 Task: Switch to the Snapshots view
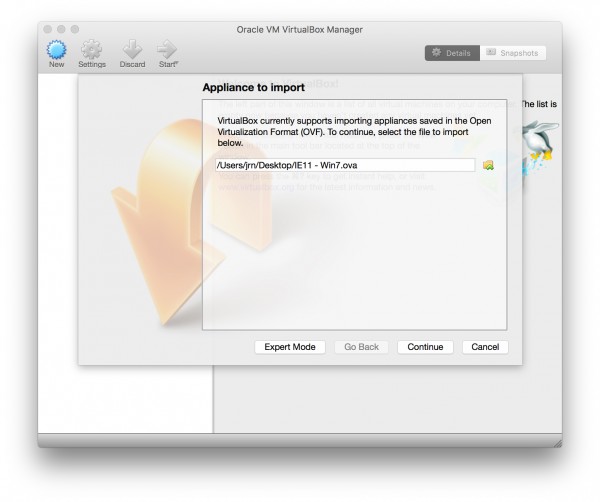(x=513, y=53)
